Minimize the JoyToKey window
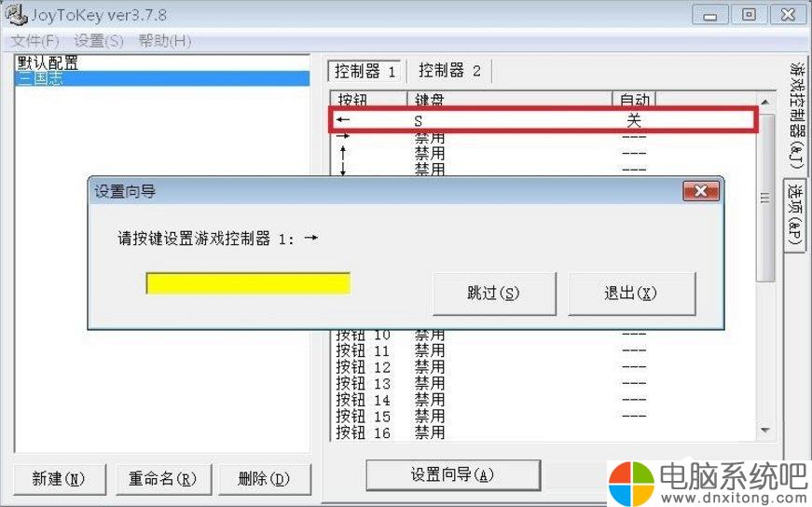The image size is (812, 507). click(x=710, y=15)
